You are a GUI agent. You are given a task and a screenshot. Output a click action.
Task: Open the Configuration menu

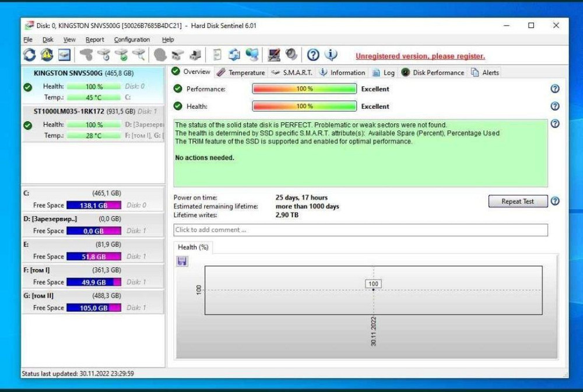pyautogui.click(x=132, y=40)
